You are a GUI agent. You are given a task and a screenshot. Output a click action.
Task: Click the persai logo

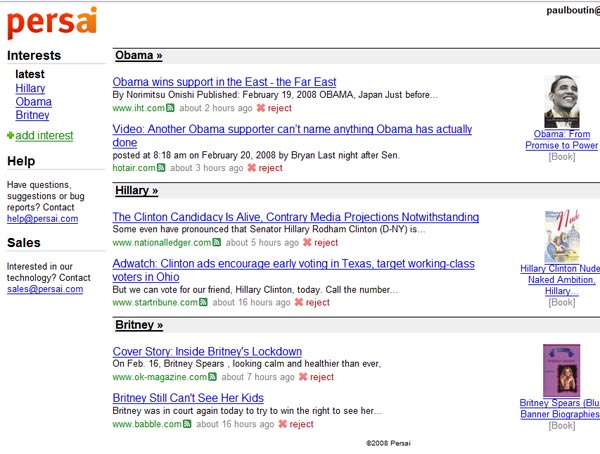click(x=52, y=22)
